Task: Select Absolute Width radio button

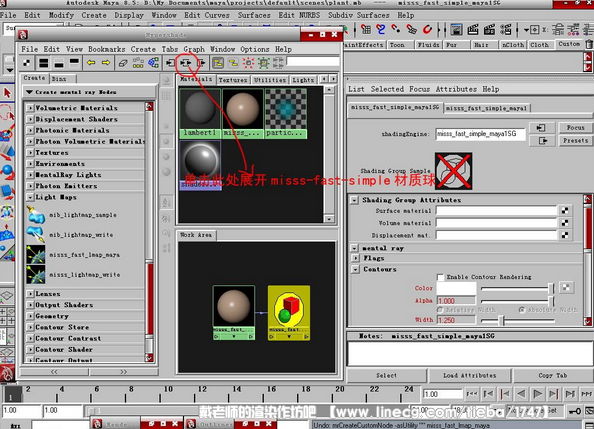Action: (522, 310)
